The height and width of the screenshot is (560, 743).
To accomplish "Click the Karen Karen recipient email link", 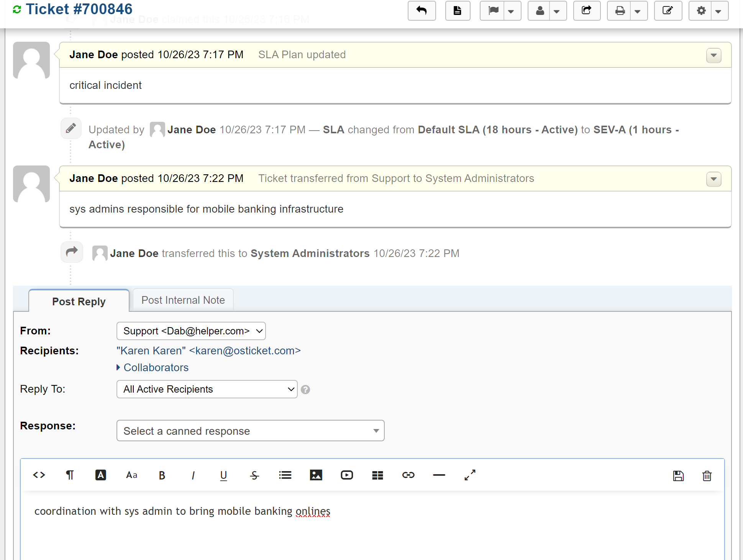I will tap(208, 350).
